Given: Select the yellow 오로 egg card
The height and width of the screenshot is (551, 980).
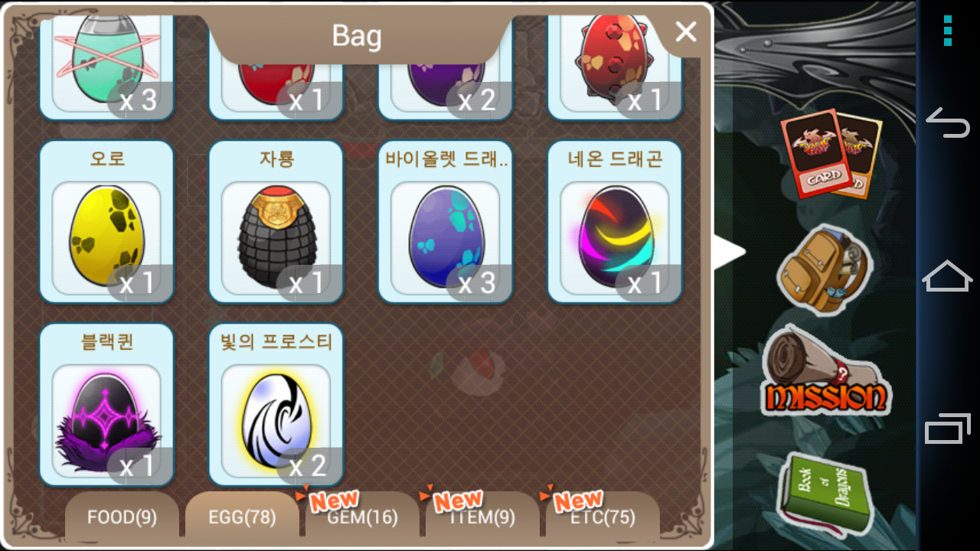Looking at the screenshot, I should (106, 222).
